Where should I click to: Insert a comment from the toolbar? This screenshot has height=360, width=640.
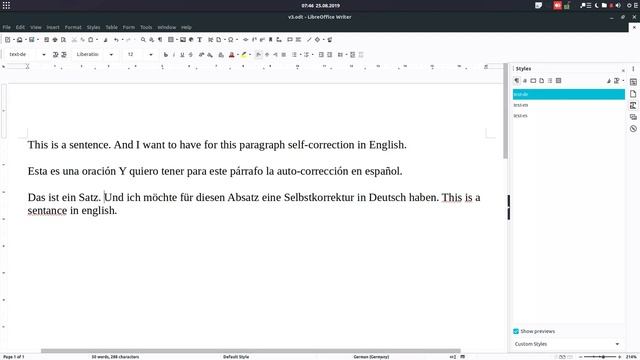point(290,40)
